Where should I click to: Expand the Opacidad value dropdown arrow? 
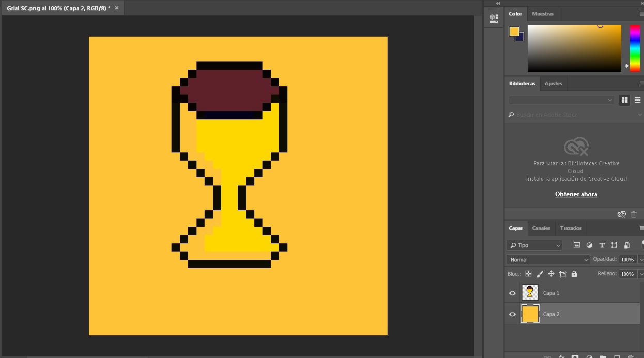[640, 259]
